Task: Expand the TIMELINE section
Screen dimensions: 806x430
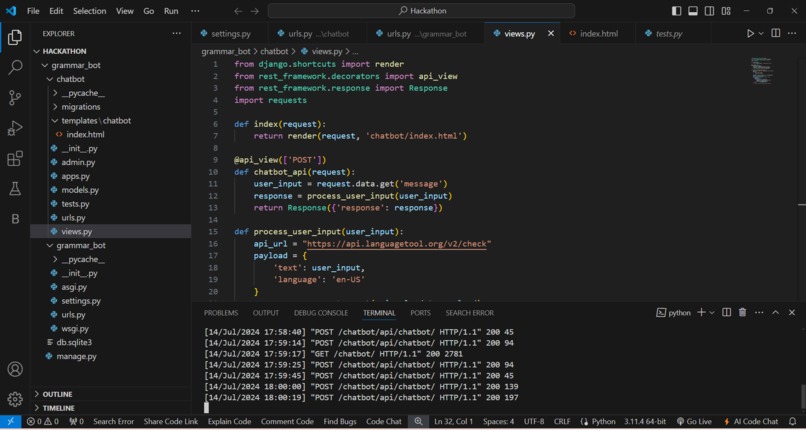Action: (36, 408)
